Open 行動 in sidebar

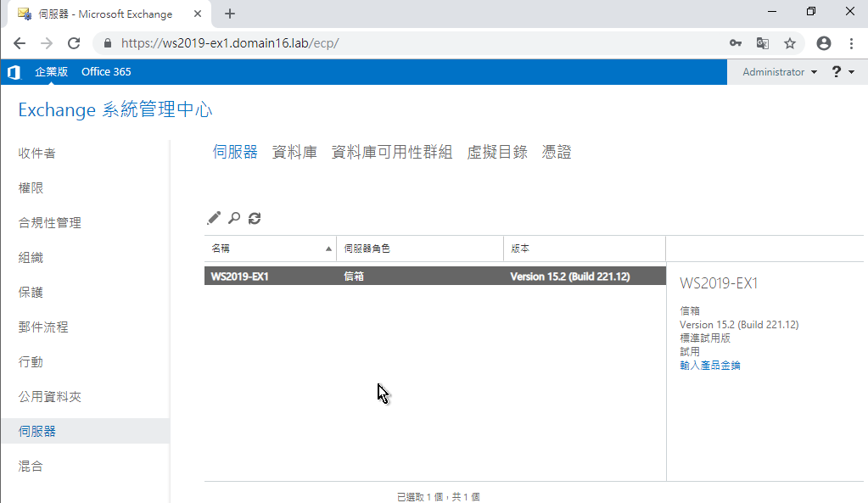tap(31, 362)
